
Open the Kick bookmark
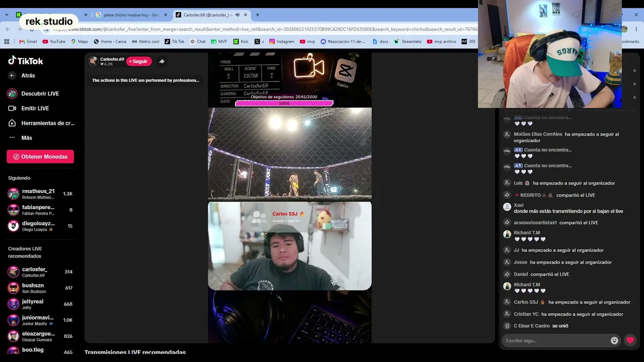click(x=241, y=42)
